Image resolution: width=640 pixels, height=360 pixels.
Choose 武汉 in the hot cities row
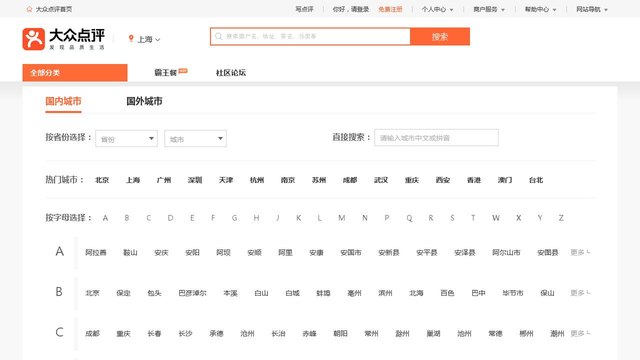click(x=381, y=180)
